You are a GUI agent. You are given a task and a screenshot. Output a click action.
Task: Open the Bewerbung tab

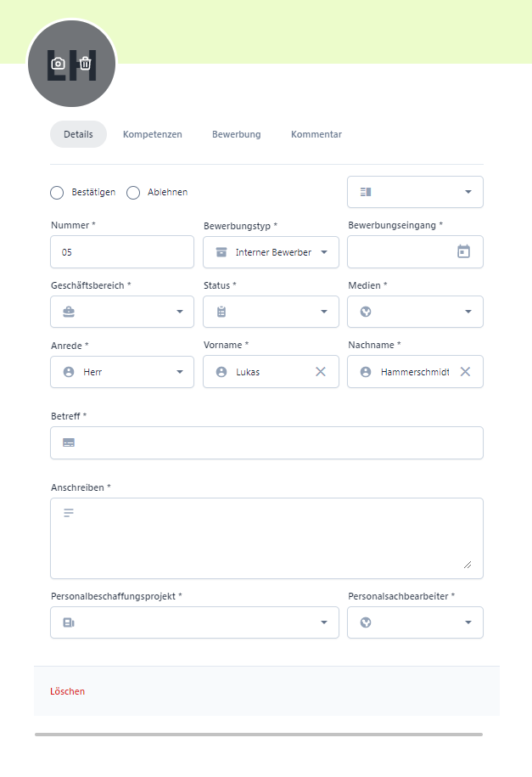[x=236, y=134]
